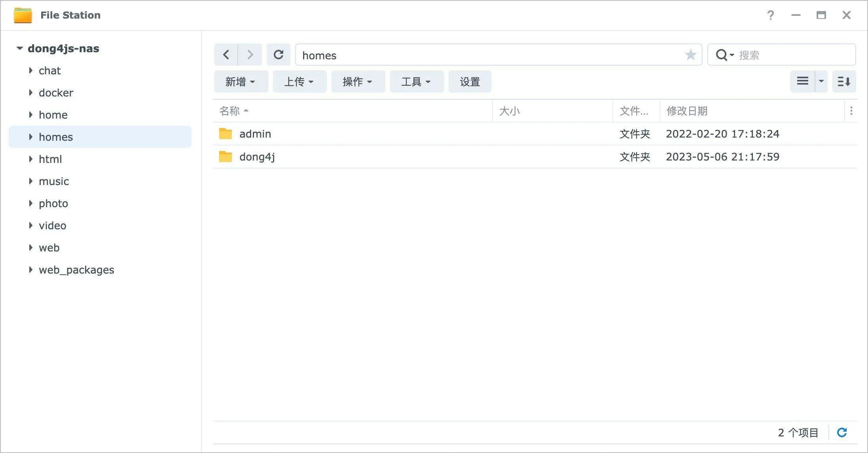Open the search magnifier options
The image size is (868, 453).
pyautogui.click(x=724, y=55)
